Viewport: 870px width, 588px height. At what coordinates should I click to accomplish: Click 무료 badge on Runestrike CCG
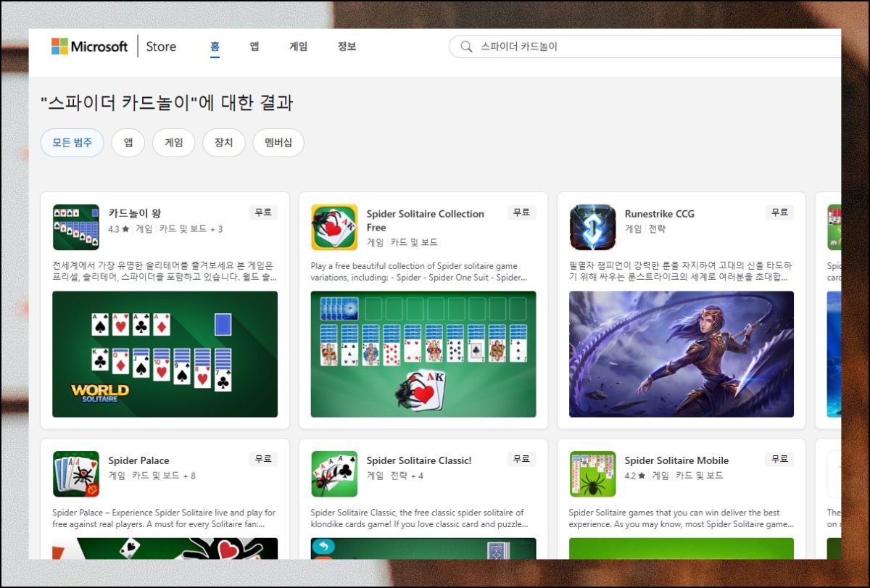(779, 212)
